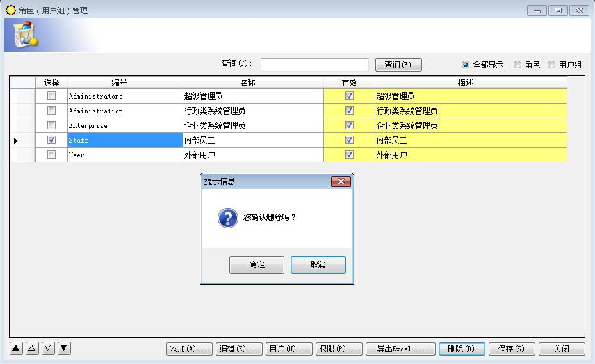Click the yellow window title icon
The height and width of the screenshot is (364, 595).
point(11,10)
